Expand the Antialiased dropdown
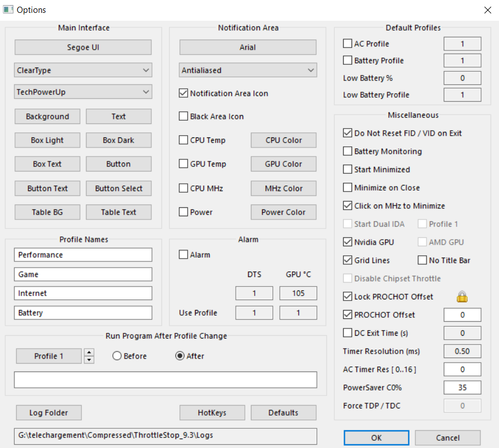Viewport: 499px width, 448px height. [x=248, y=70]
